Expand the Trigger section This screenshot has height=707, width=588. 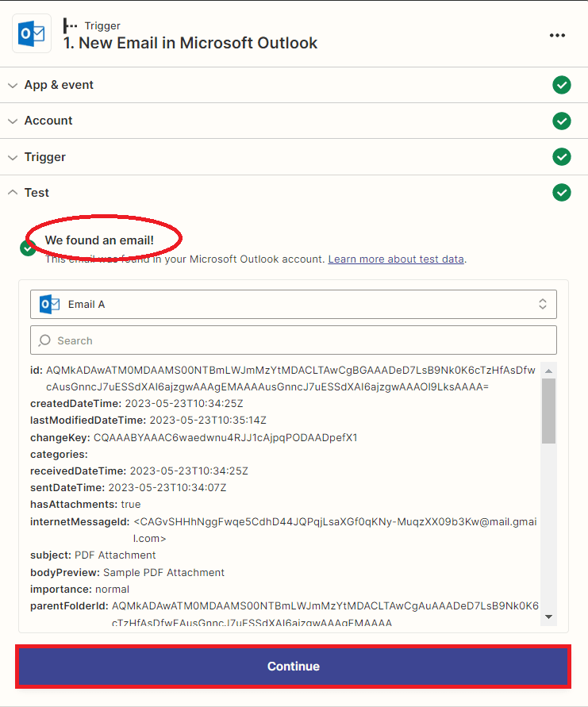[x=45, y=157]
